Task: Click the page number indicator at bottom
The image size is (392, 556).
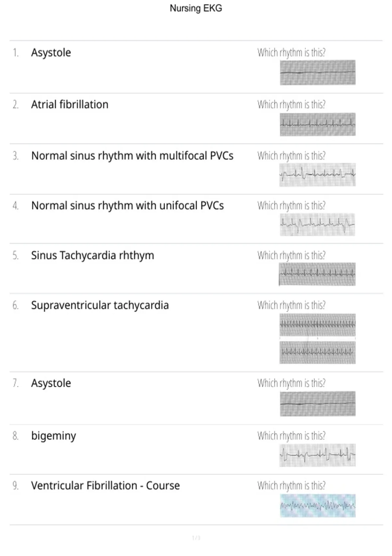Action: [x=196, y=538]
